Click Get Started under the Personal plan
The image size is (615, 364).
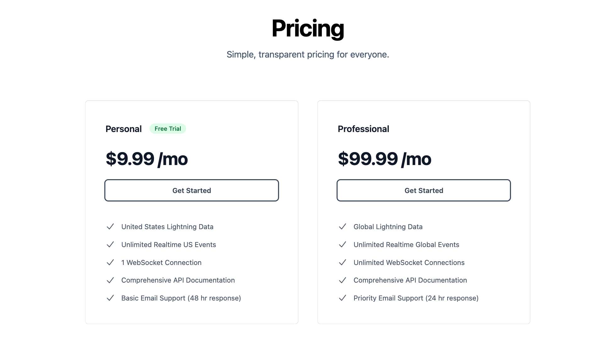192,190
